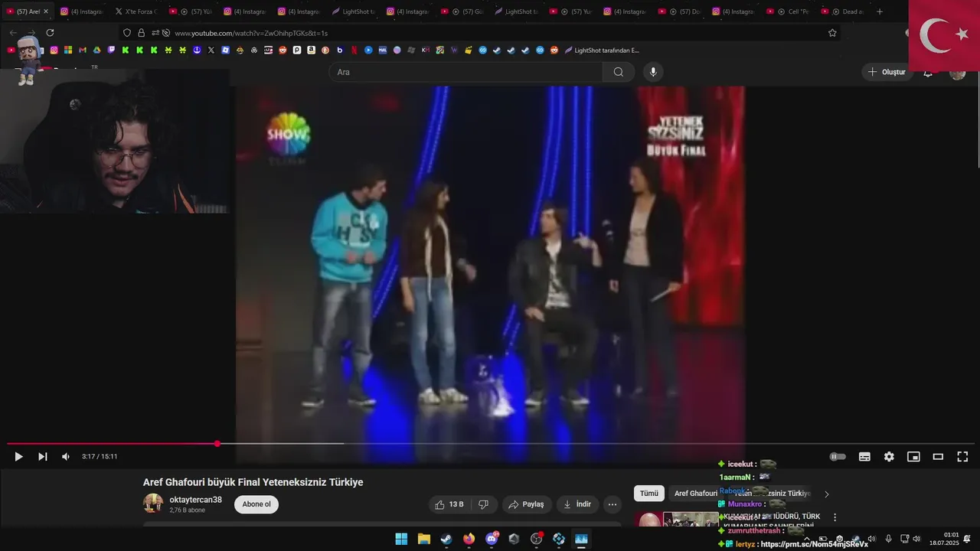980x551 pixels.
Task: Mute the video volume
Action: point(66,457)
